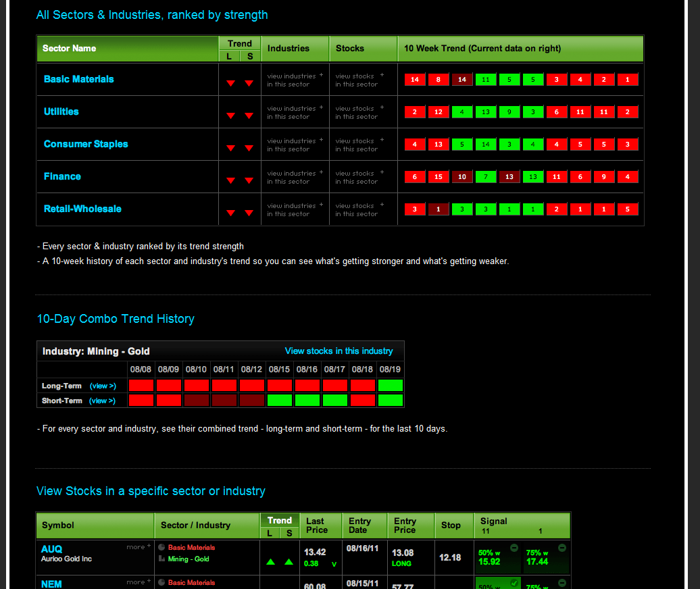Click Retail-Wholesale long-term down arrow

231,213
